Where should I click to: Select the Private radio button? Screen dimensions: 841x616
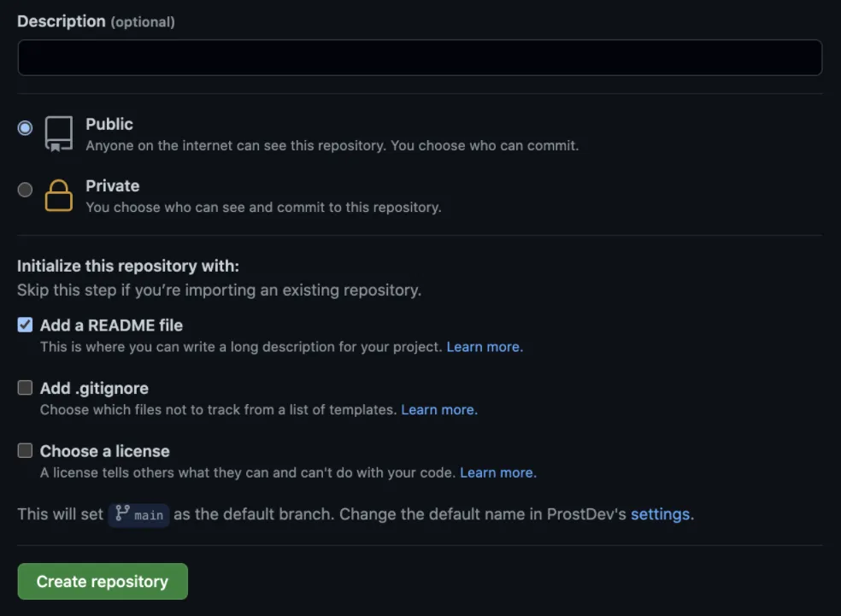(25, 190)
